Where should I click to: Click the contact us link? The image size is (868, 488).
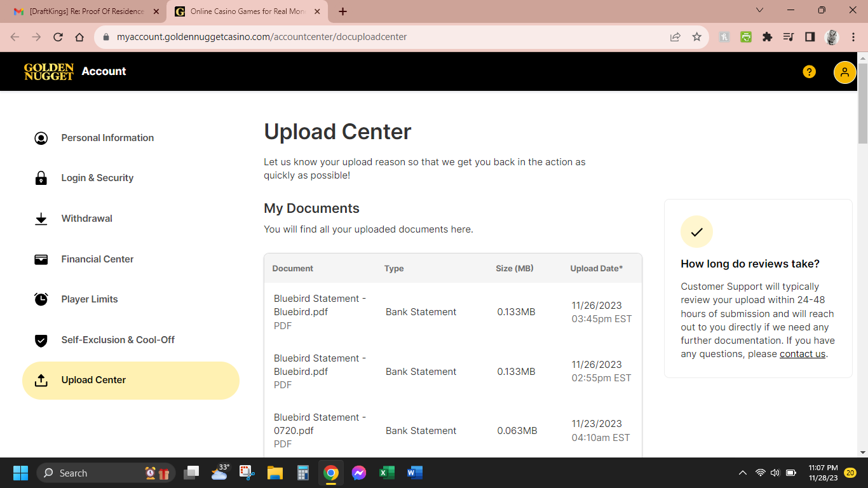[x=803, y=354]
